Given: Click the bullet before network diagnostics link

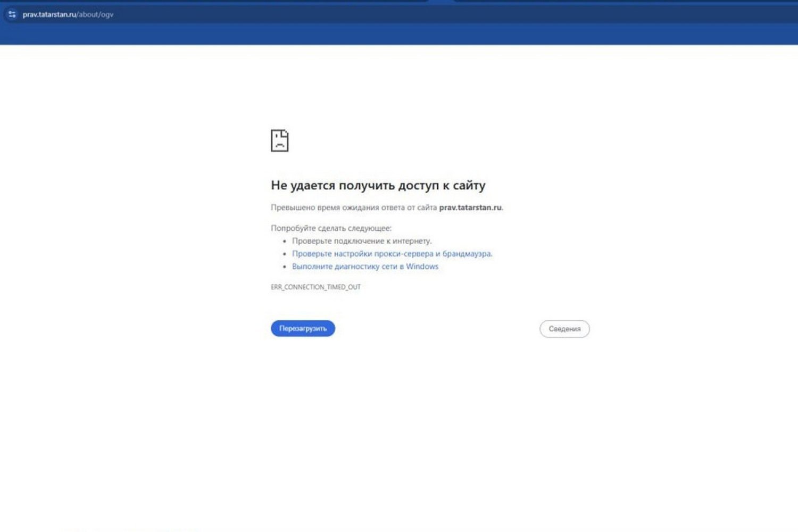Looking at the screenshot, I should coord(285,267).
